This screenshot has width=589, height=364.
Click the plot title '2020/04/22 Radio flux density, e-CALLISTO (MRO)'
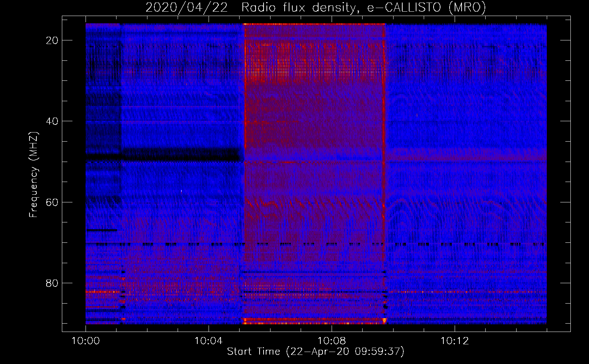coord(316,7)
